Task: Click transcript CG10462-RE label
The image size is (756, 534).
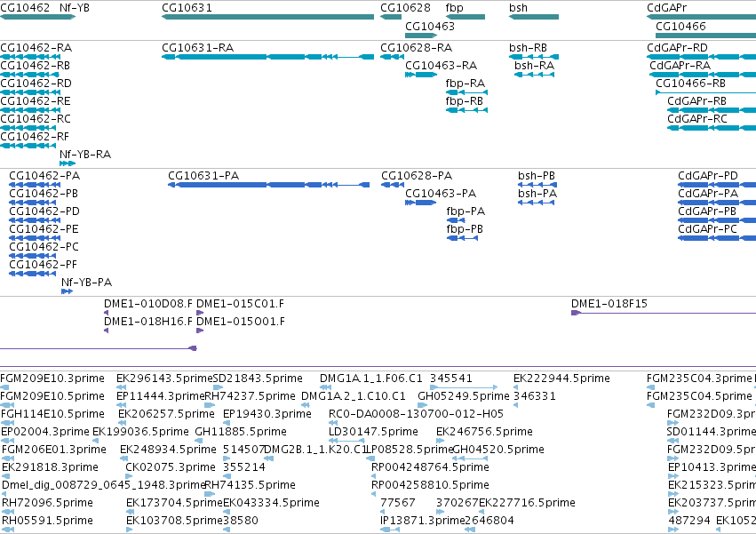Action: pos(36,101)
